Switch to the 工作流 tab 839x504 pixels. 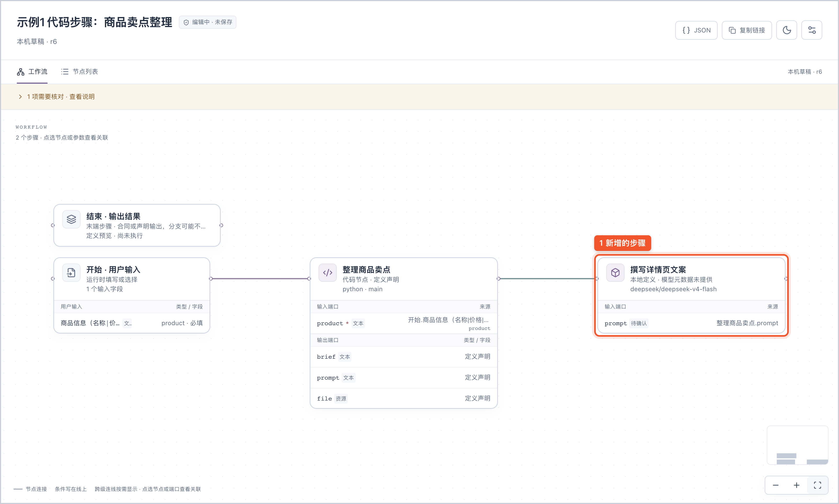point(32,72)
